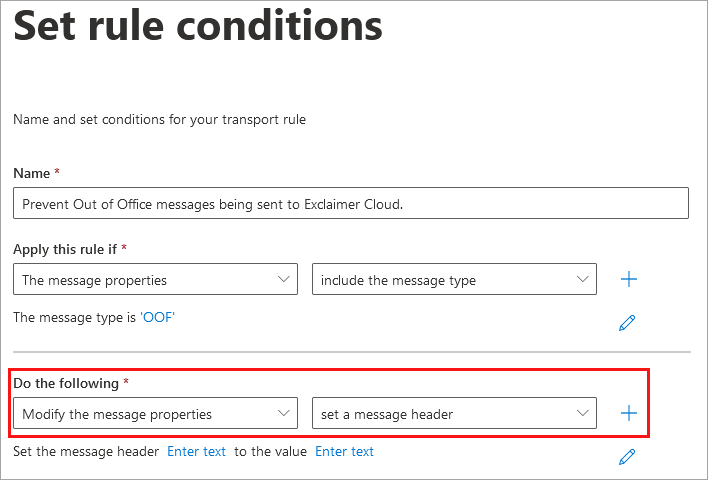Click the chevron on 'include the message type'
Screen dimensions: 708x480
[x=582, y=280]
